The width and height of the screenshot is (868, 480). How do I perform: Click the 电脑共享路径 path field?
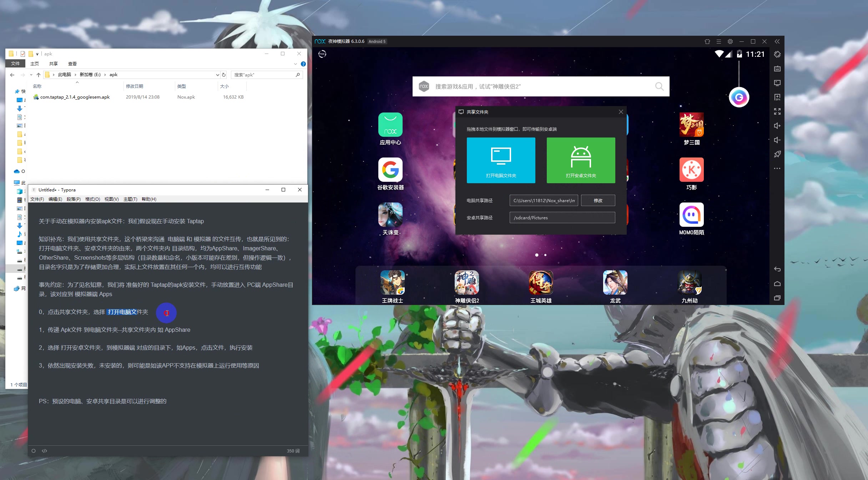coord(544,200)
